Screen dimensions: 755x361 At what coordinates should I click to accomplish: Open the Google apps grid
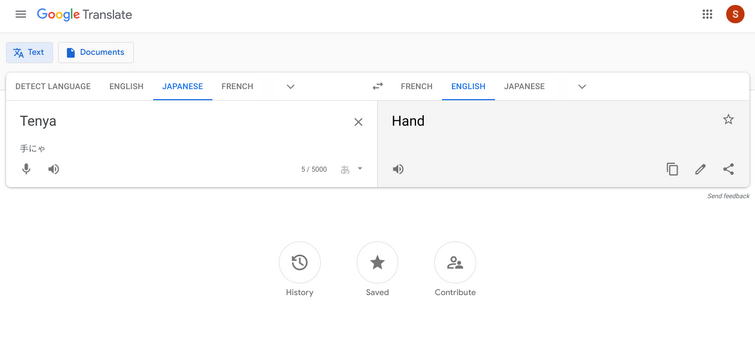(x=707, y=14)
